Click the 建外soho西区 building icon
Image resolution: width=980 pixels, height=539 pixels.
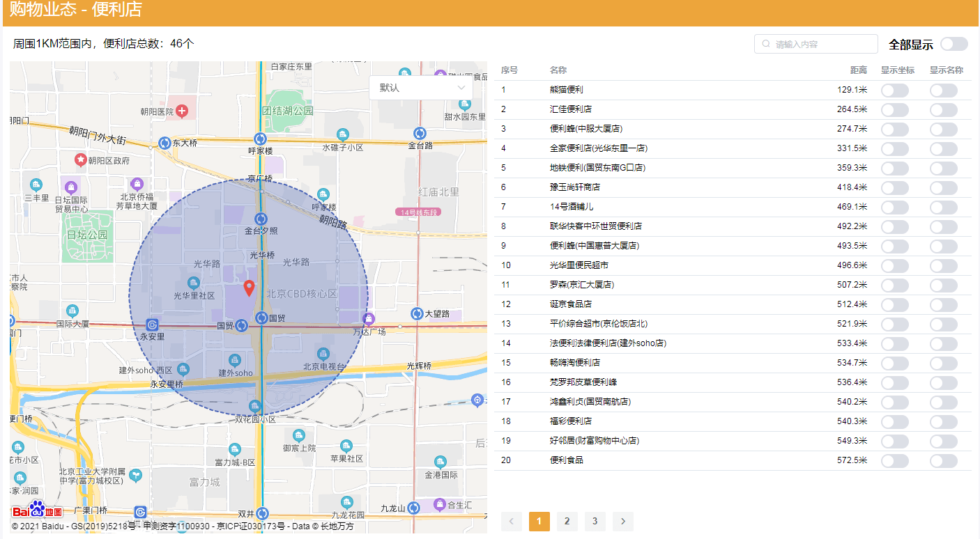point(183,369)
